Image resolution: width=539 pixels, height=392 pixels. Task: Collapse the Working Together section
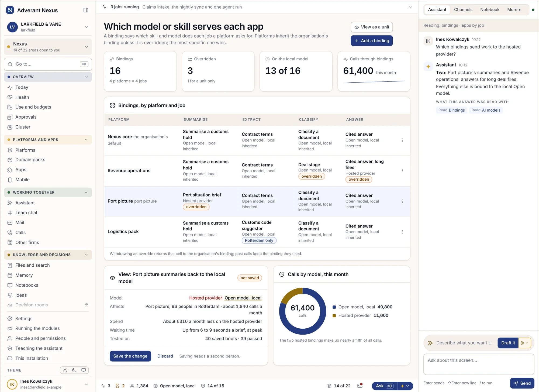[48, 192]
